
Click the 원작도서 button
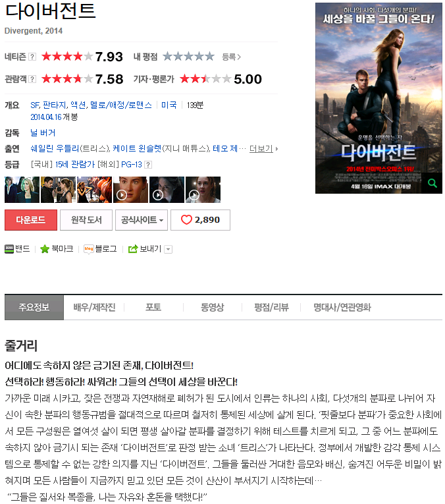pyautogui.click(x=86, y=220)
